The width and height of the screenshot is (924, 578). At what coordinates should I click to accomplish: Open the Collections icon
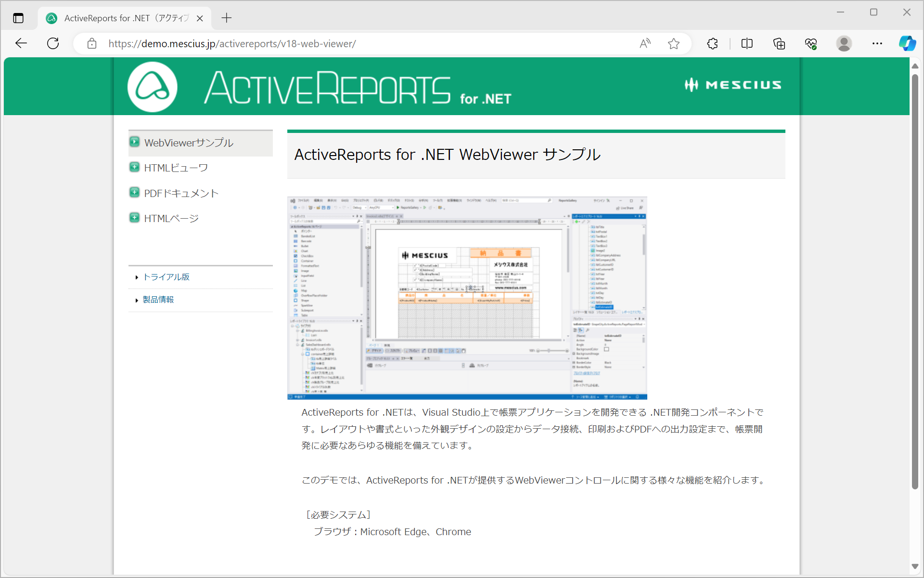tap(779, 44)
